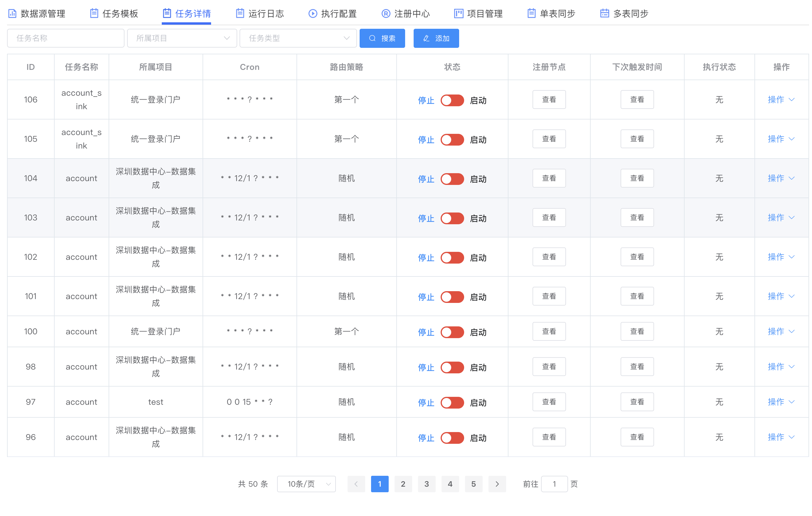Toggle status switch for task 97
Viewport: 812px width, 516px height.
pos(452,403)
